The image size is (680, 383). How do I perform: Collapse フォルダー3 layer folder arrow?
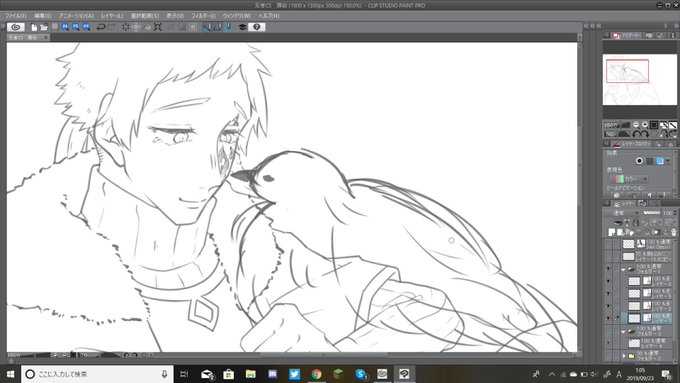(x=624, y=331)
